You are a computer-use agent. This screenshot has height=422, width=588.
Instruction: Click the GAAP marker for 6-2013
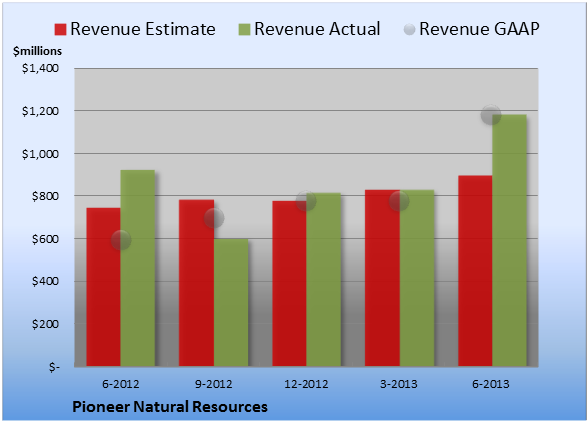(491, 114)
